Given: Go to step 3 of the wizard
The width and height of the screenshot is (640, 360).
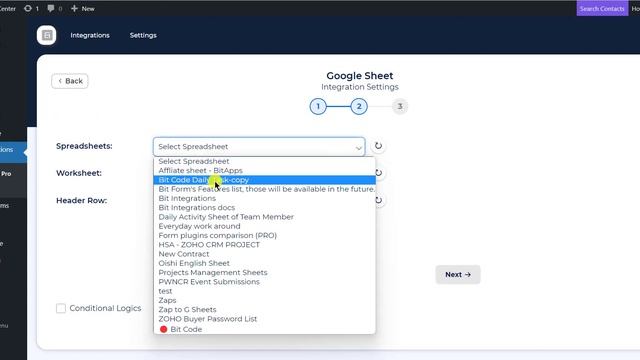Looking at the screenshot, I should (x=400, y=107).
